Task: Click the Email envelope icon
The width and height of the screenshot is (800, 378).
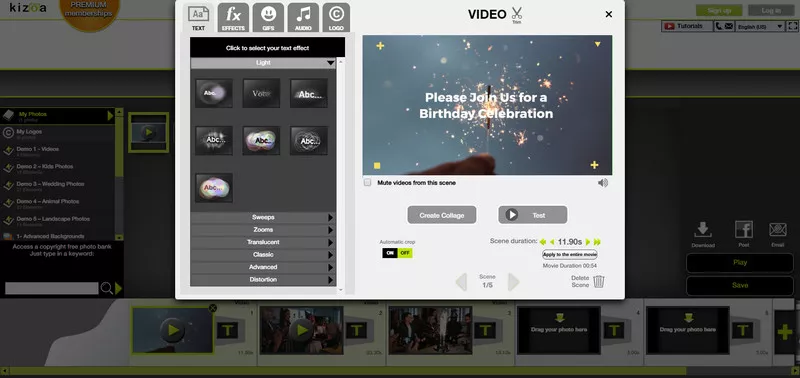Action: (778, 230)
